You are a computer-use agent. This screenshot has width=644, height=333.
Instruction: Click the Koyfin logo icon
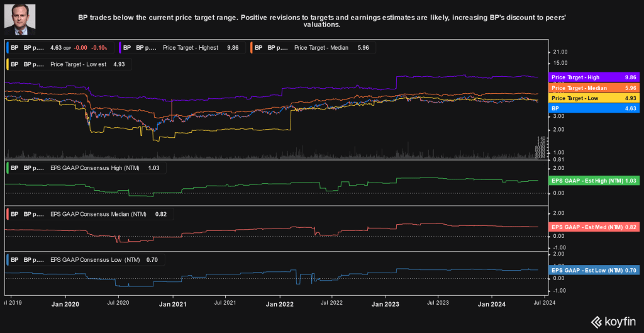coord(594,321)
